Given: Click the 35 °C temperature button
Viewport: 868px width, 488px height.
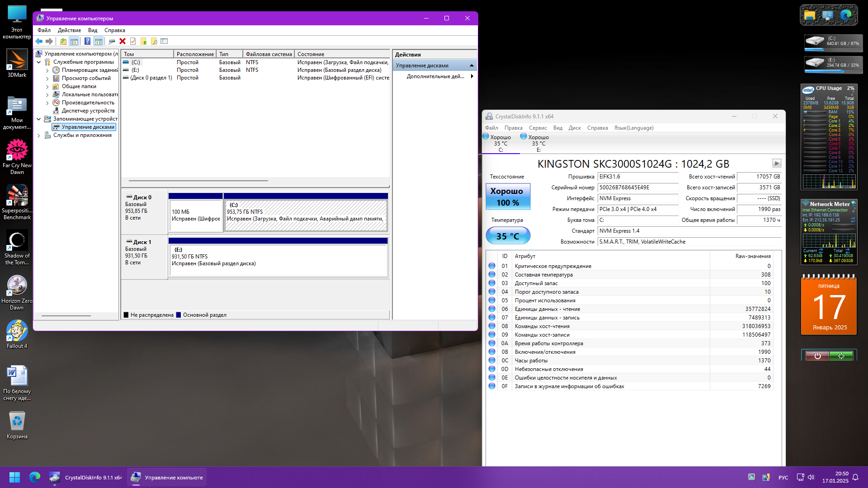Looking at the screenshot, I should pos(507,236).
